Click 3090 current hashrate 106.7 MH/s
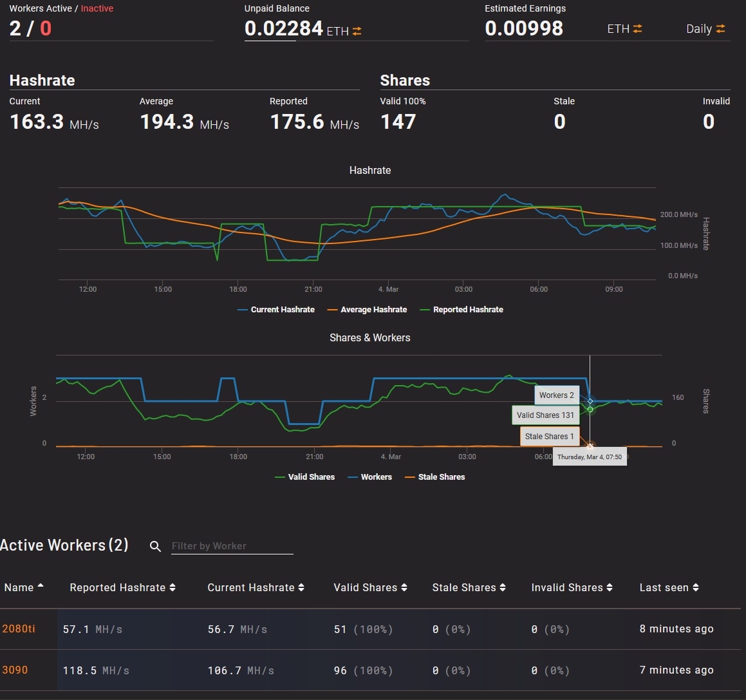Image resolution: width=746 pixels, height=700 pixels. (x=241, y=670)
